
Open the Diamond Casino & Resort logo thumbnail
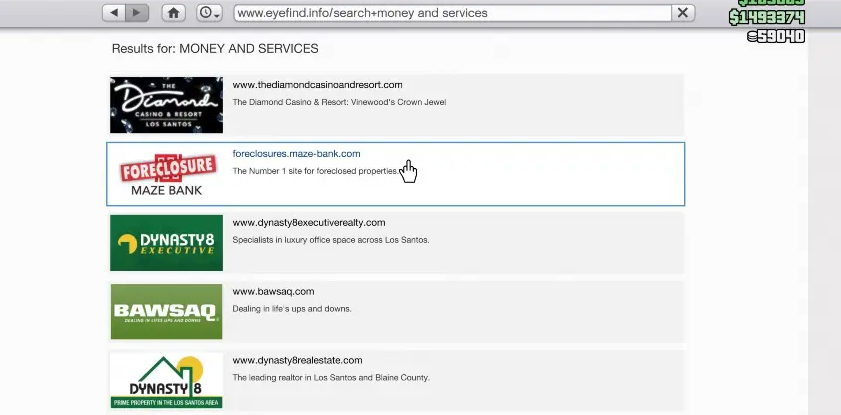[166, 105]
